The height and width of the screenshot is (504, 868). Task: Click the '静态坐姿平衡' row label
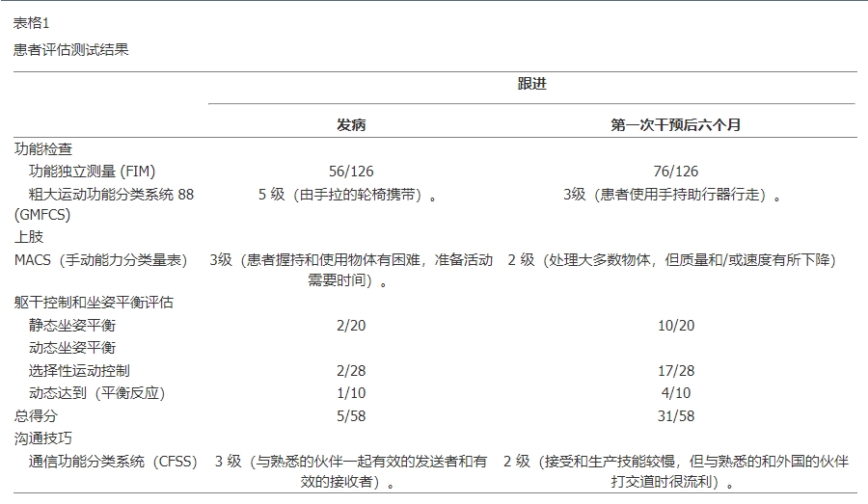tap(72, 326)
